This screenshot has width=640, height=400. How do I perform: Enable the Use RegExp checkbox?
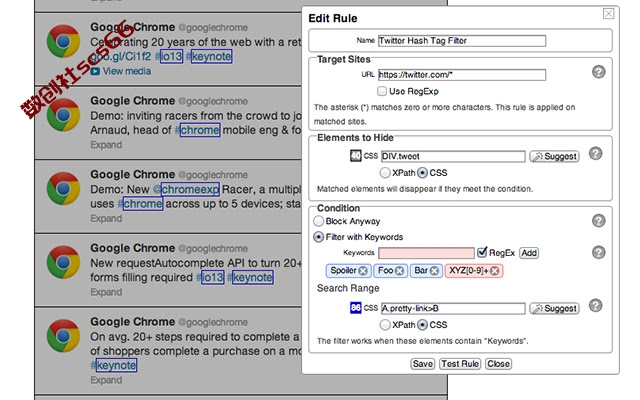[382, 91]
